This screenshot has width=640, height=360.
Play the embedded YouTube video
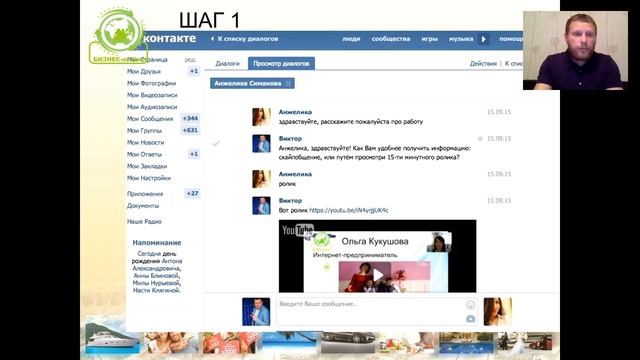pos(378,275)
